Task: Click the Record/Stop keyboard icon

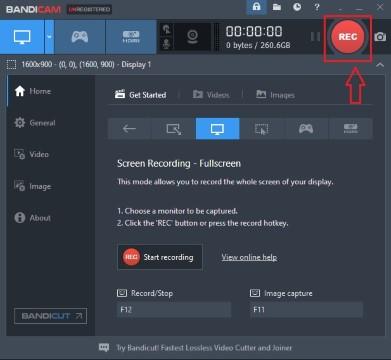Action: click(122, 293)
